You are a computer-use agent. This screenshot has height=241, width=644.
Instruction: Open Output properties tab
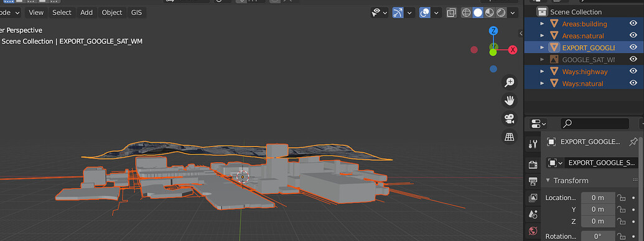[533, 181]
